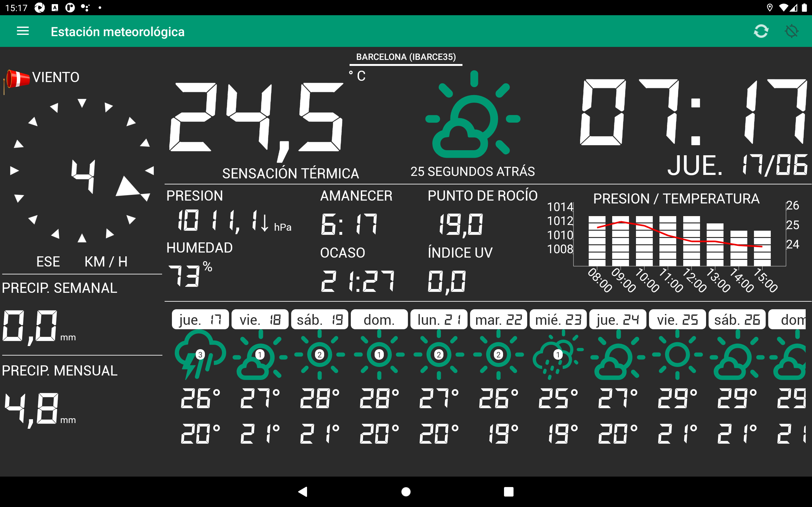This screenshot has height=507, width=812.
Task: Tap the rain showers icon for mié. 23
Action: (558, 355)
